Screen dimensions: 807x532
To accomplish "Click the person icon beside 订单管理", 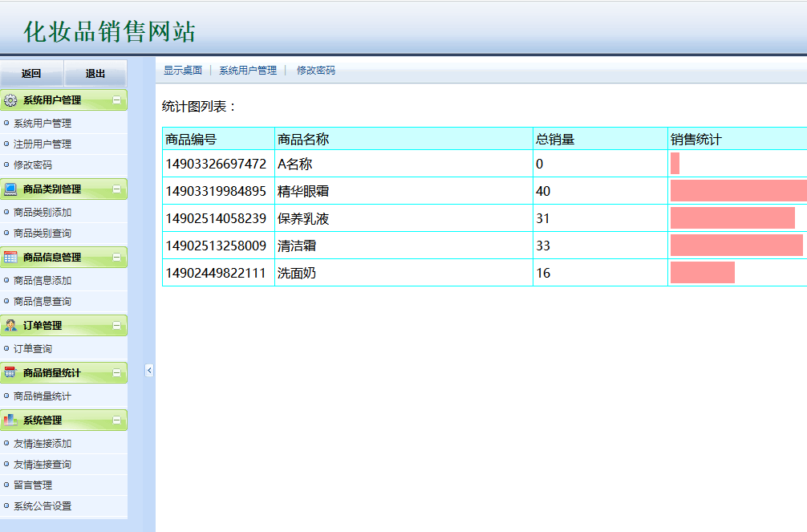I will coord(10,326).
